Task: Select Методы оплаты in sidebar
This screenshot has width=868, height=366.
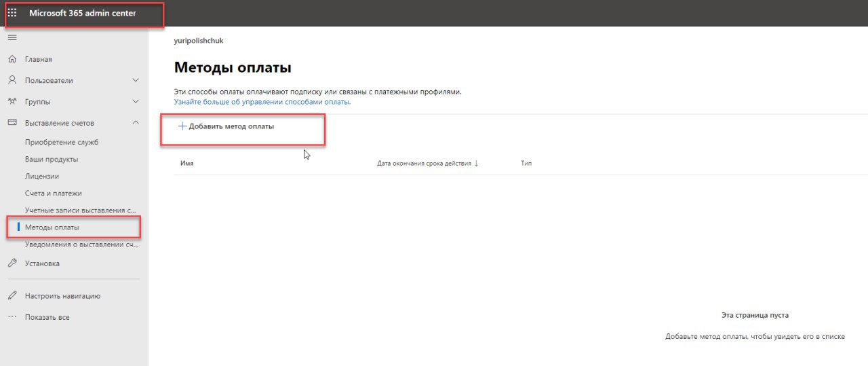Action: click(52, 227)
